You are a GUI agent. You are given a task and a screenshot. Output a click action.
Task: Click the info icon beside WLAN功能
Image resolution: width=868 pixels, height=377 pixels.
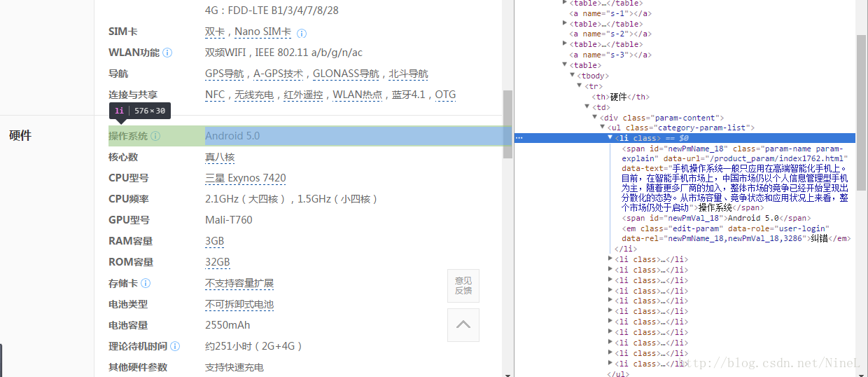click(x=167, y=53)
